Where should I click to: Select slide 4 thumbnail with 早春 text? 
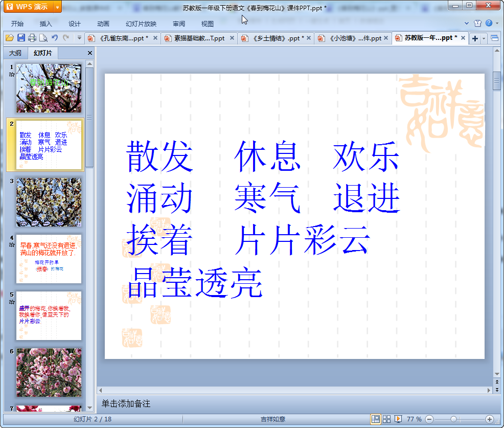[x=49, y=259]
